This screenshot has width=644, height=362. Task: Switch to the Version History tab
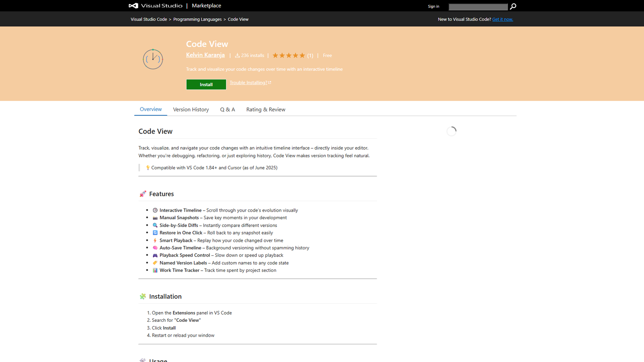[191, 109]
